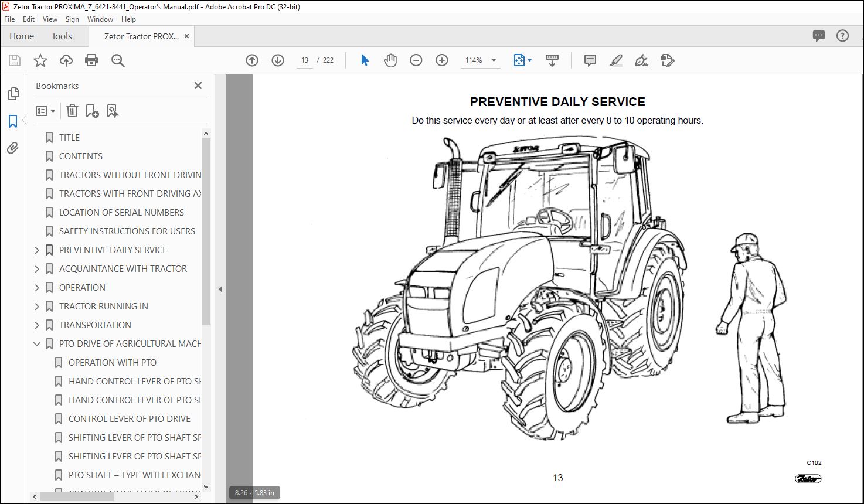Image resolution: width=864 pixels, height=504 pixels.
Task: Open TRACTORS WITHOUT FRONT DRIVING bookmark
Action: [x=130, y=175]
